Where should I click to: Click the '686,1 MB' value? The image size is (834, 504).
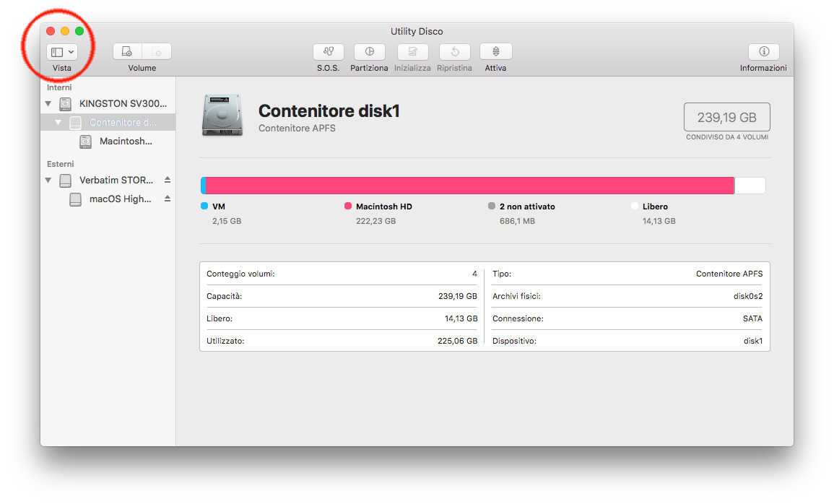pyautogui.click(x=518, y=221)
